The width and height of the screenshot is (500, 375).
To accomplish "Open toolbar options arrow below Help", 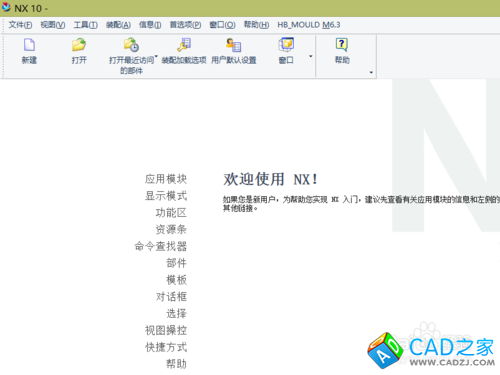I will click(371, 72).
